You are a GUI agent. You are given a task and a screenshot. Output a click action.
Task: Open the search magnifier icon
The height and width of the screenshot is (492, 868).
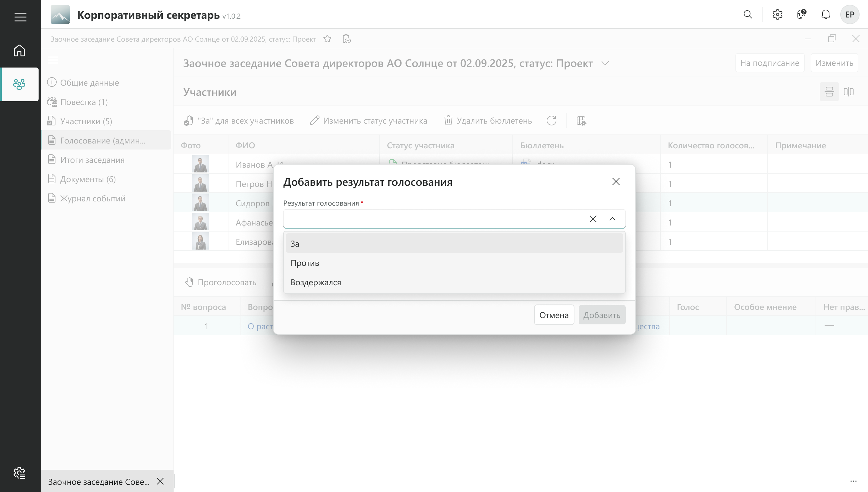[x=748, y=14]
